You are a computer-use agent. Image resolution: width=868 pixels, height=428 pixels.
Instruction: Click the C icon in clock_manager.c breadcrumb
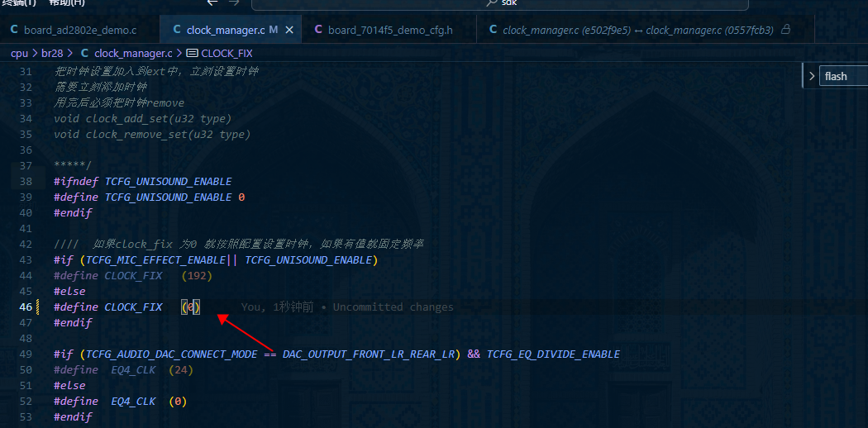point(84,53)
